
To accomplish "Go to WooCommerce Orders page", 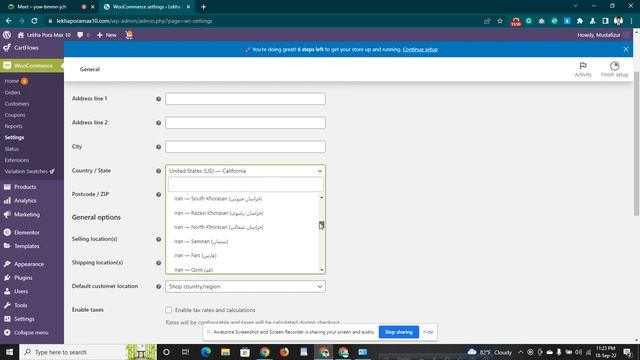I will [13, 93].
